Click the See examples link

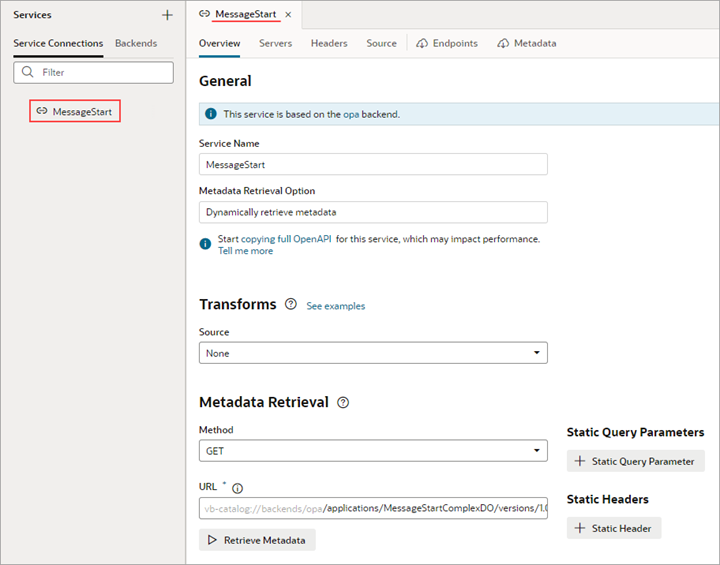pos(336,306)
